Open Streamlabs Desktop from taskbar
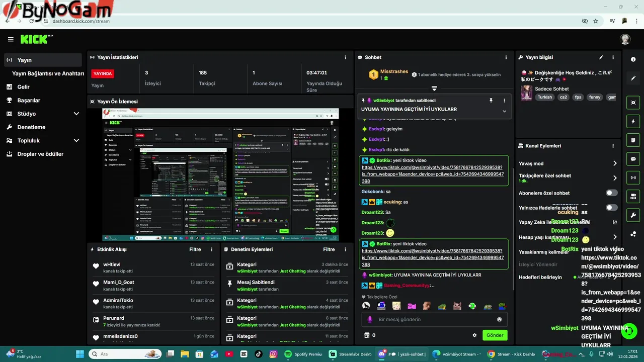This screenshot has width=644, height=362. click(350, 354)
